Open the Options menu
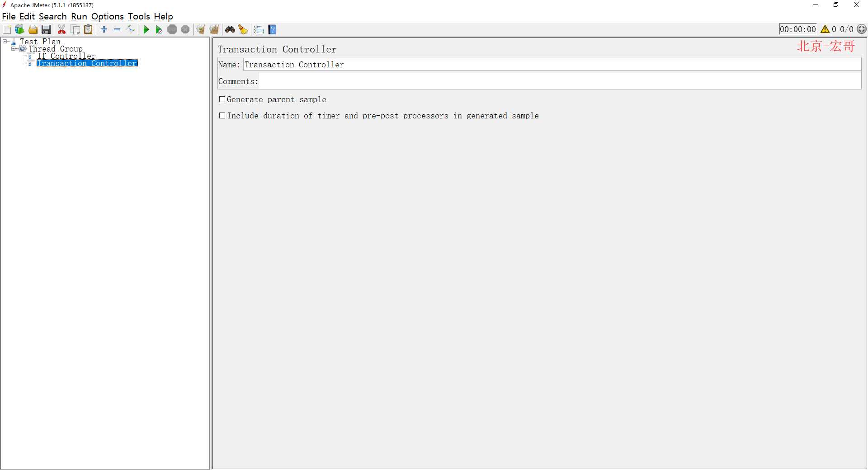The image size is (868, 470). tap(107, 16)
